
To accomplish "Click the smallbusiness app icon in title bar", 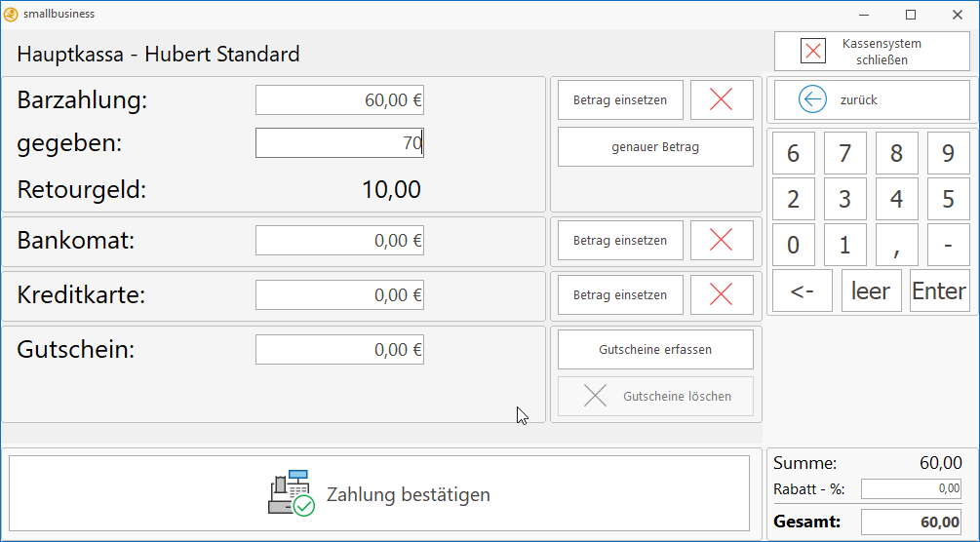I will (x=11, y=14).
